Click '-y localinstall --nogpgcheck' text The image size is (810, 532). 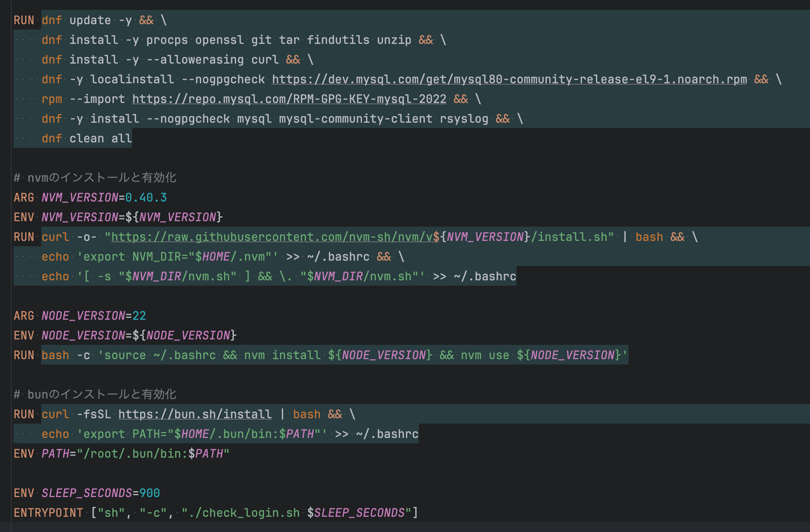(167, 79)
